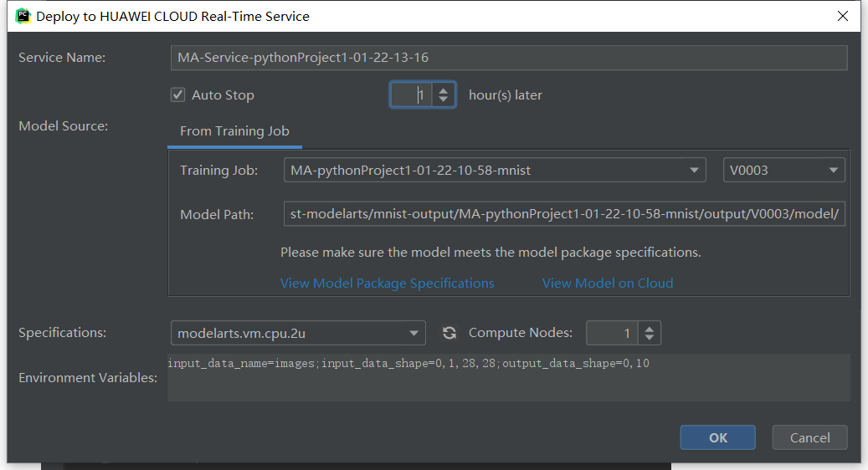868x470 pixels.
Task: Decrease Compute Nodes with the down arrow
Action: pyautogui.click(x=650, y=339)
